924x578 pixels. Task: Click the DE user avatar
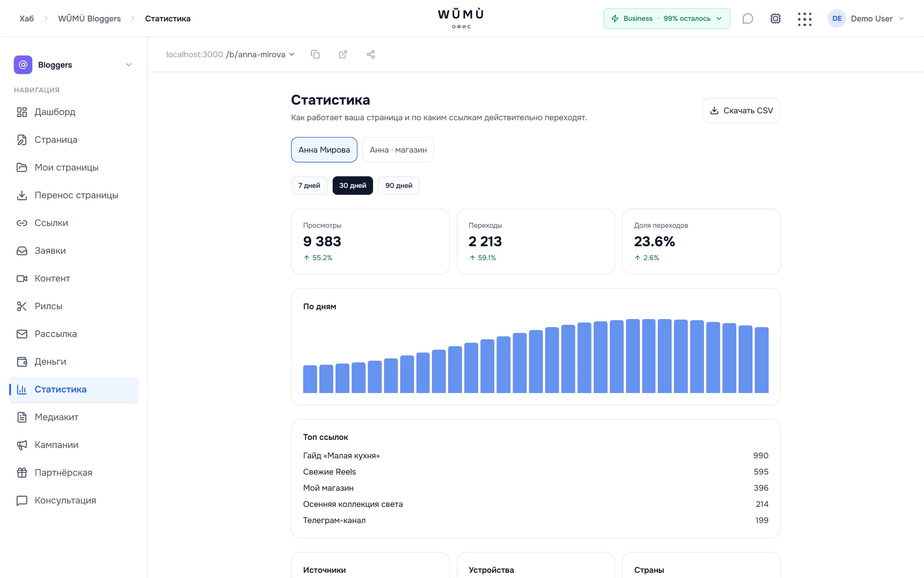(837, 18)
